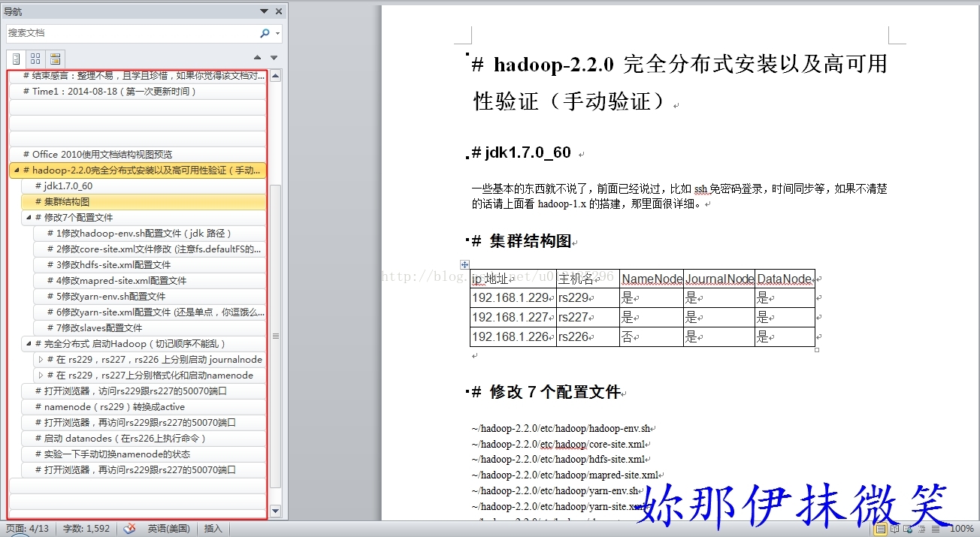Click the 100% zoom level button
980x537 pixels.
click(962, 529)
